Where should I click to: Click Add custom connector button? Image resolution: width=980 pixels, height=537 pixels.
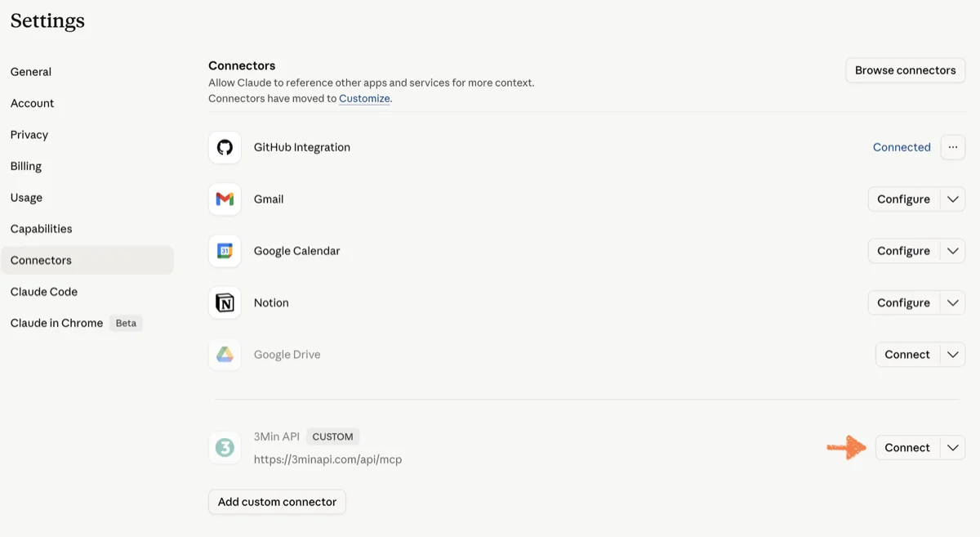tap(277, 502)
